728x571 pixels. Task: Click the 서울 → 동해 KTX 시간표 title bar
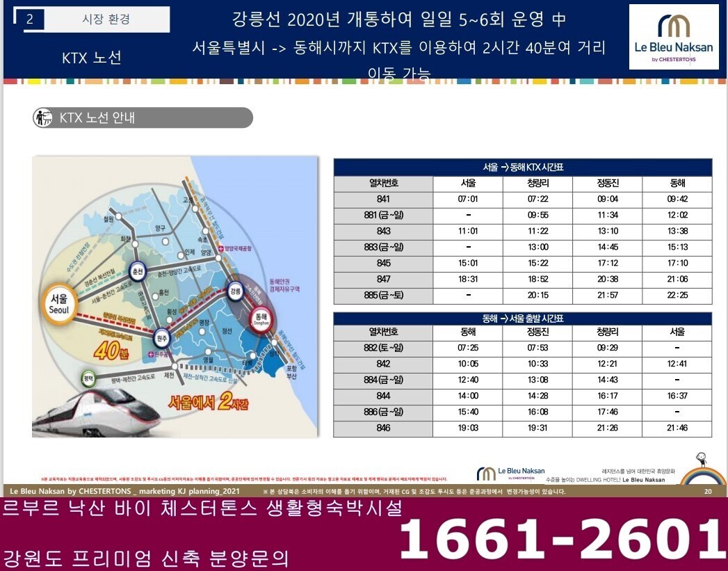click(x=523, y=167)
